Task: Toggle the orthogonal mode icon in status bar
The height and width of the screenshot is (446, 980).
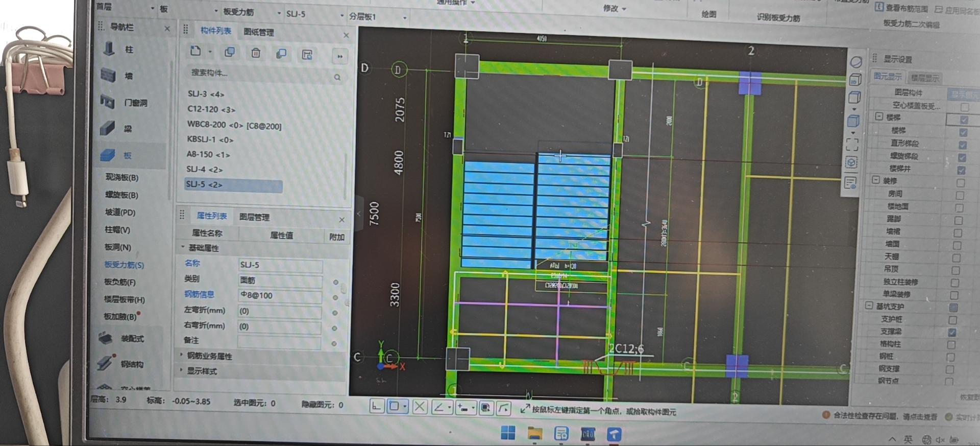Action: [x=377, y=407]
